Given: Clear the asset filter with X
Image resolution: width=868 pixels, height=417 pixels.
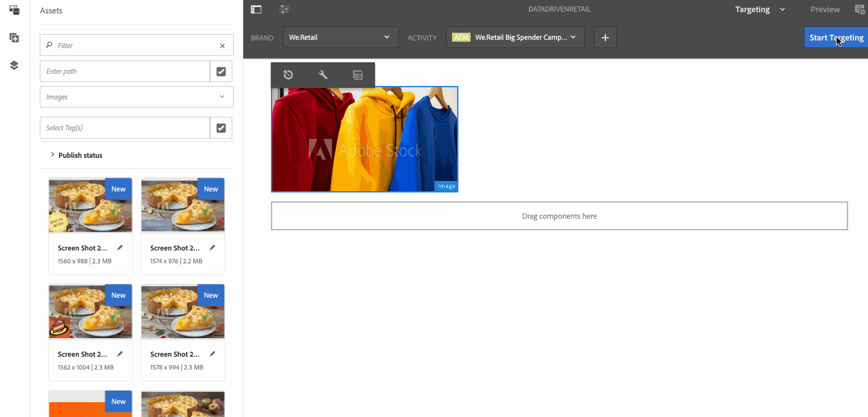Looking at the screenshot, I should point(222,46).
